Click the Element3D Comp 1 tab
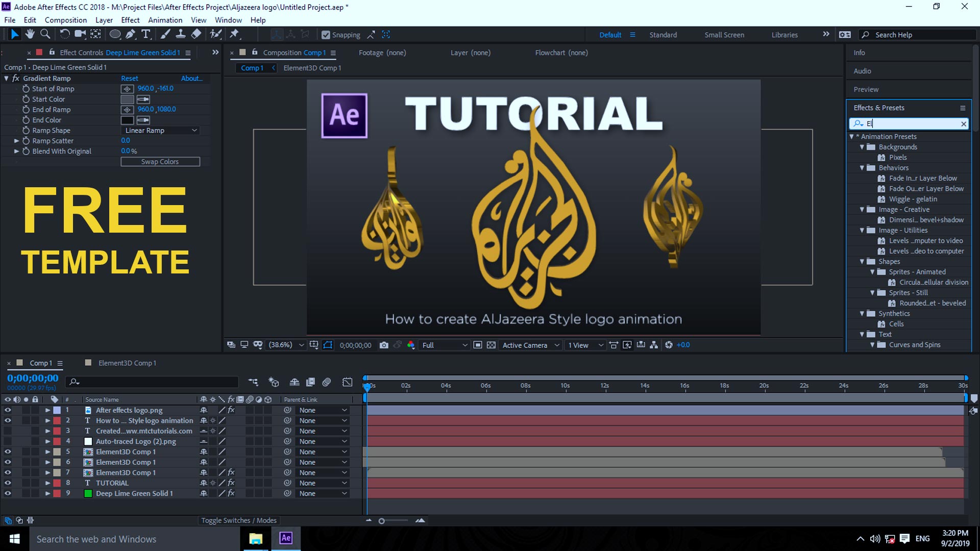The height and width of the screenshot is (551, 980). pyautogui.click(x=312, y=67)
